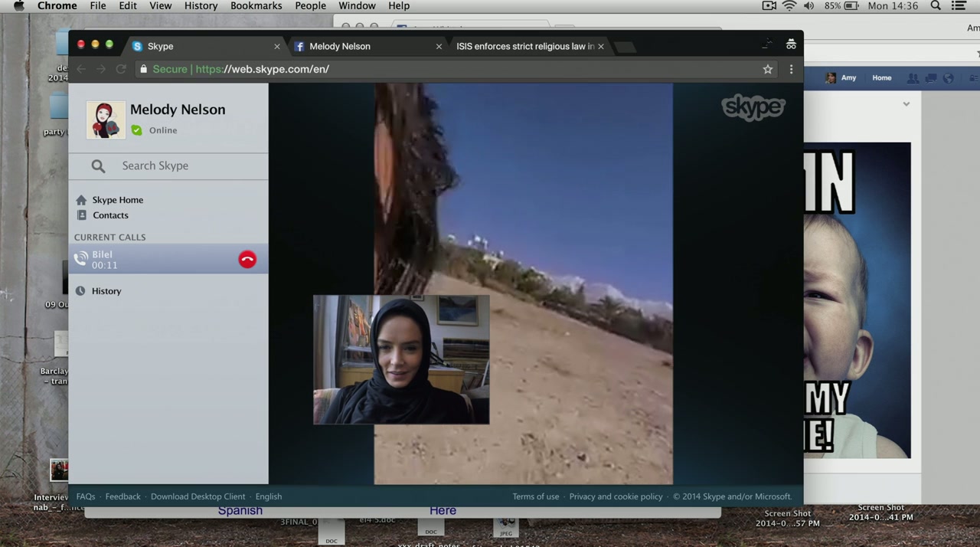Screen dimensions: 980x547
Task: Click the browser back arrow
Action: point(82,69)
